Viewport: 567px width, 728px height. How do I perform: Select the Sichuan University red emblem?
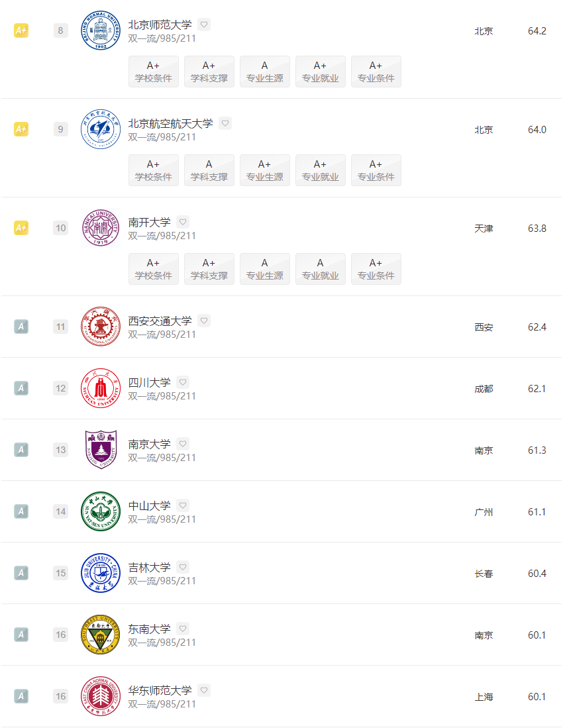pyautogui.click(x=101, y=388)
